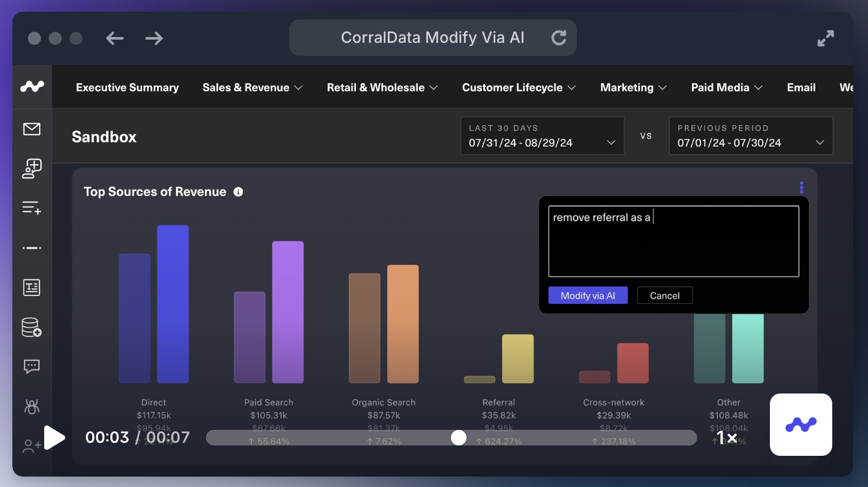Click the video progress slider handle
The height and width of the screenshot is (487, 868).
pyautogui.click(x=459, y=438)
